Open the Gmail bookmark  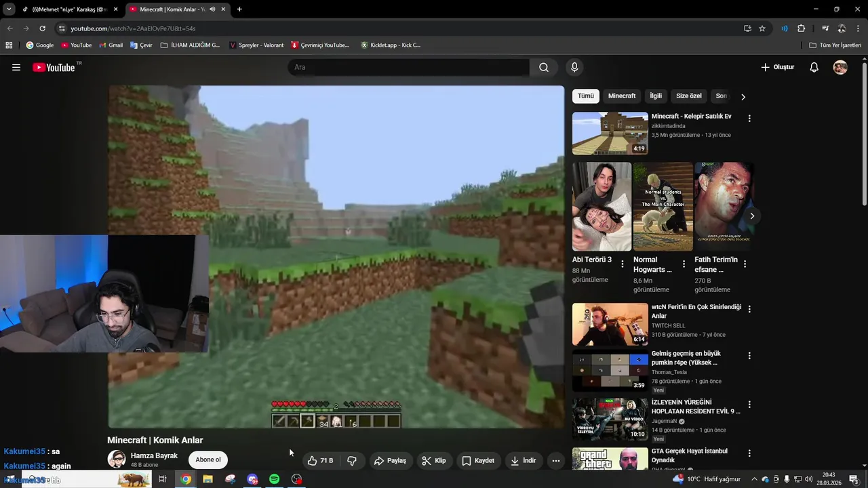point(111,45)
